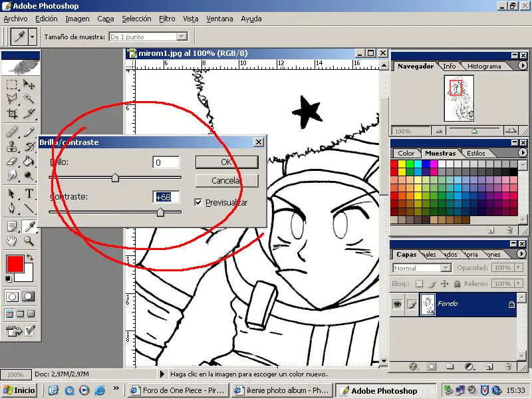The height and width of the screenshot is (399, 532).
Task: Create new fill or adjustment layer
Action: [x=469, y=367]
